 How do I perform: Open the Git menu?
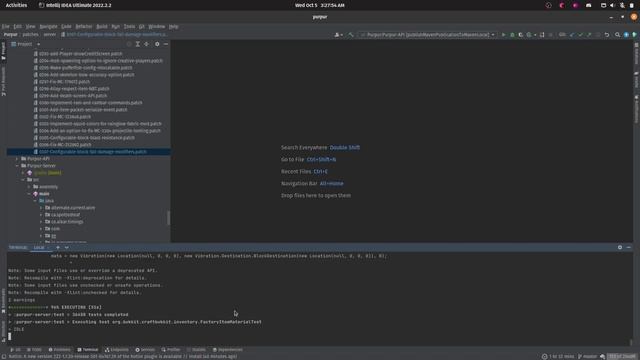[x=142, y=27]
